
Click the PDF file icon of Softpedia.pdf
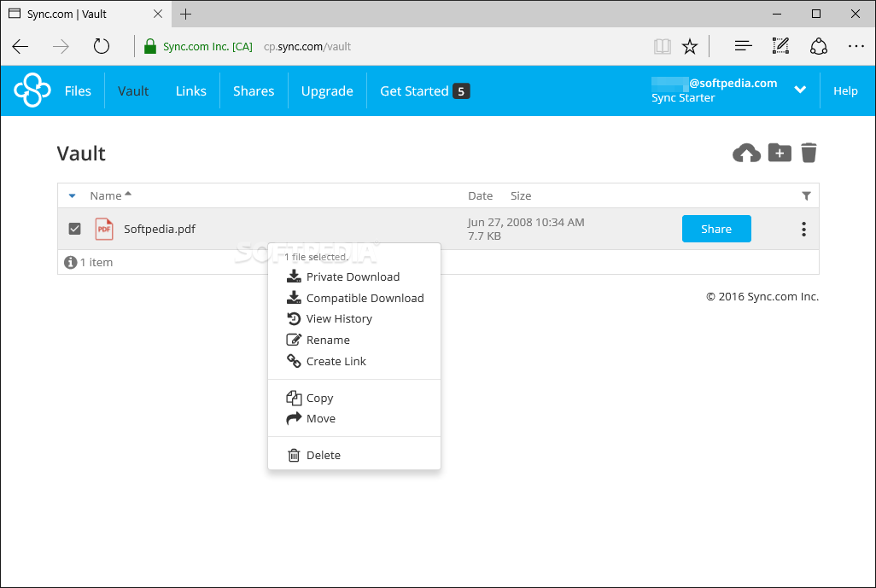[x=104, y=229]
